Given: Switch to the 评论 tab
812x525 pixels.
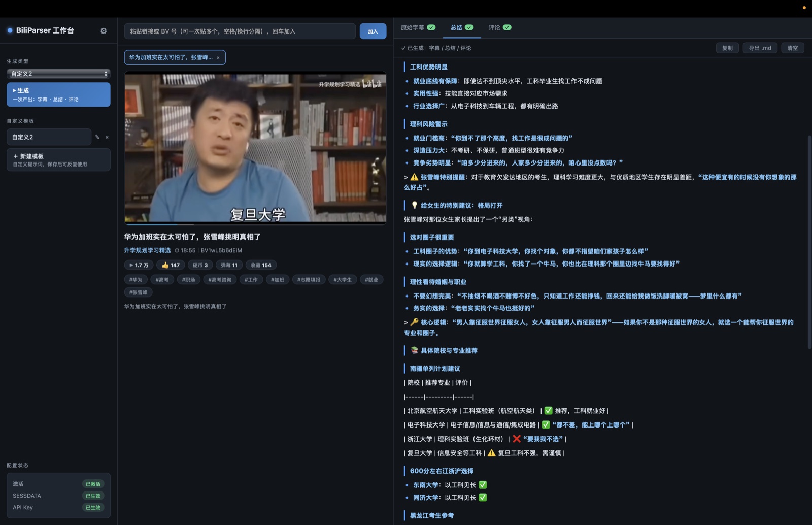Looking at the screenshot, I should (500, 28).
